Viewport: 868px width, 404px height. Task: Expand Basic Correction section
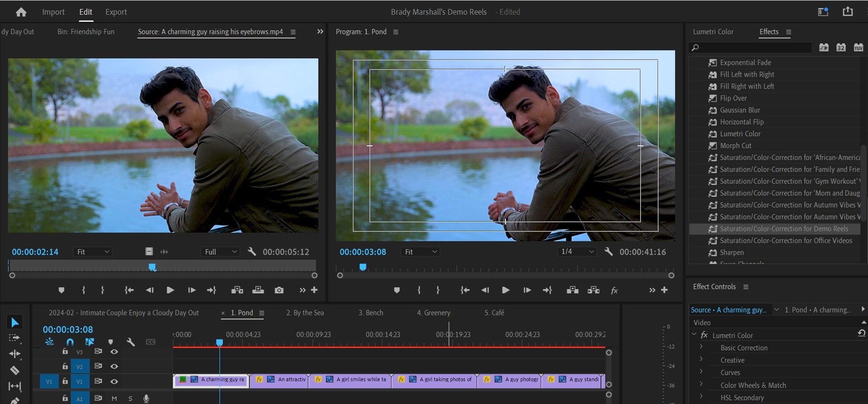point(701,347)
